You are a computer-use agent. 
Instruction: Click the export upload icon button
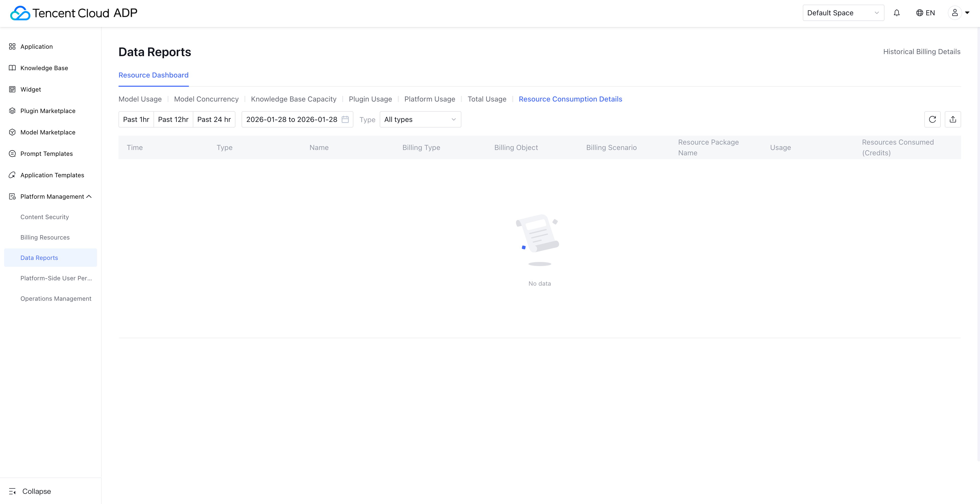[953, 119]
